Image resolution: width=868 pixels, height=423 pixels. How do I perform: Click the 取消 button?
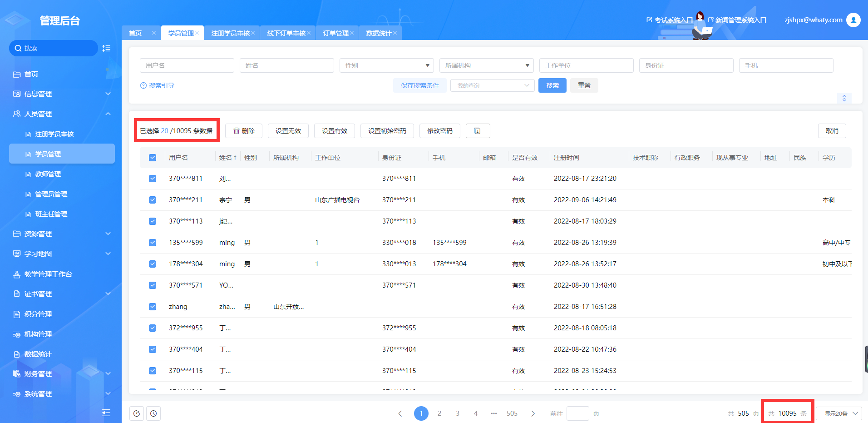832,131
